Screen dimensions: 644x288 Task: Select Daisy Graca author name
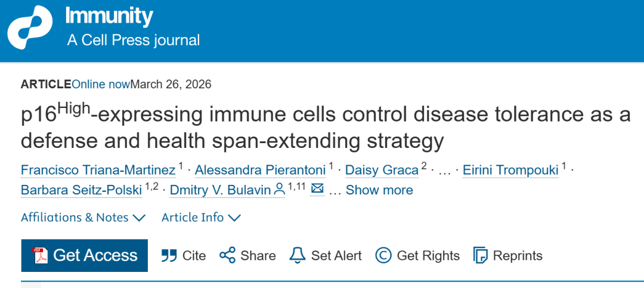(x=381, y=171)
